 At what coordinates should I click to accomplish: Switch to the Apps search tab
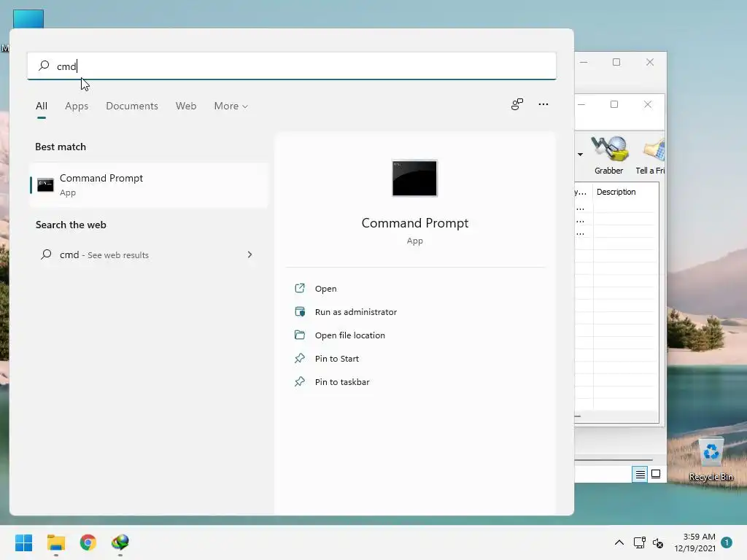pos(77,106)
